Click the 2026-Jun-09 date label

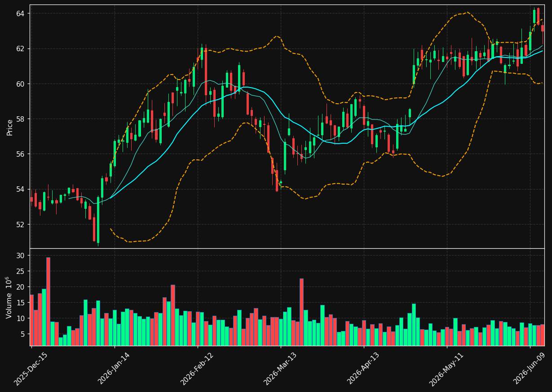[x=530, y=369]
